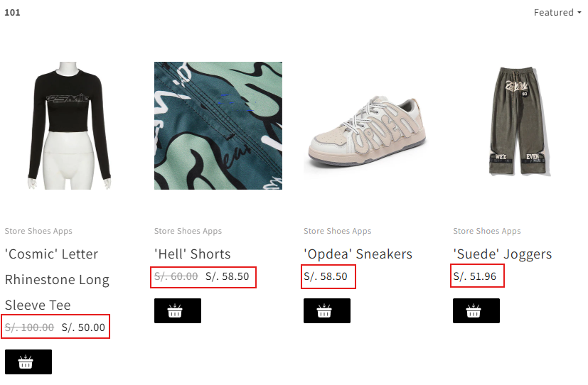This screenshot has width=588, height=385.
Task: Select Store Shoes Apps vendor above 'Opdea' Sneakers
Action: (337, 231)
